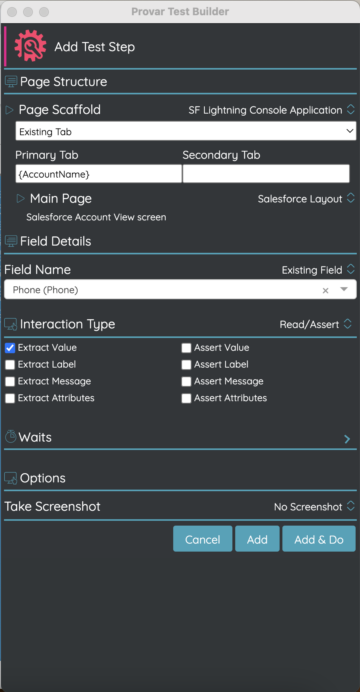
Task: Uncheck the Extract Value checkbox
Action: coord(10,348)
